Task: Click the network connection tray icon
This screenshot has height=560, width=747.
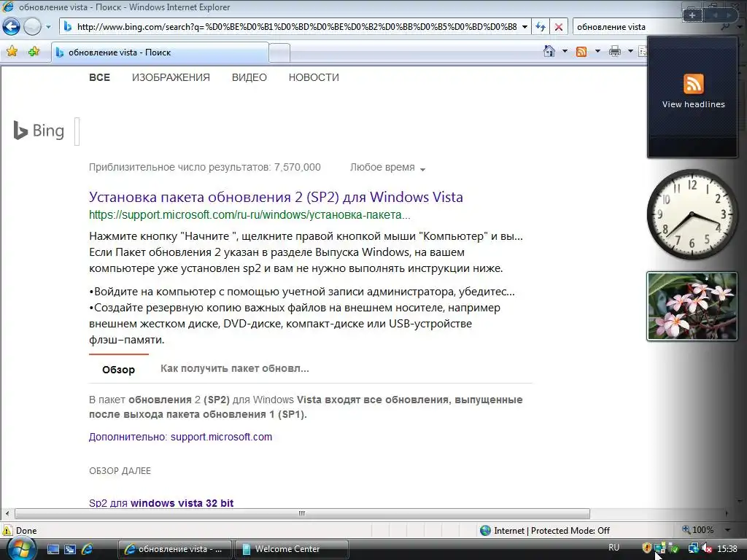Action: [693, 548]
